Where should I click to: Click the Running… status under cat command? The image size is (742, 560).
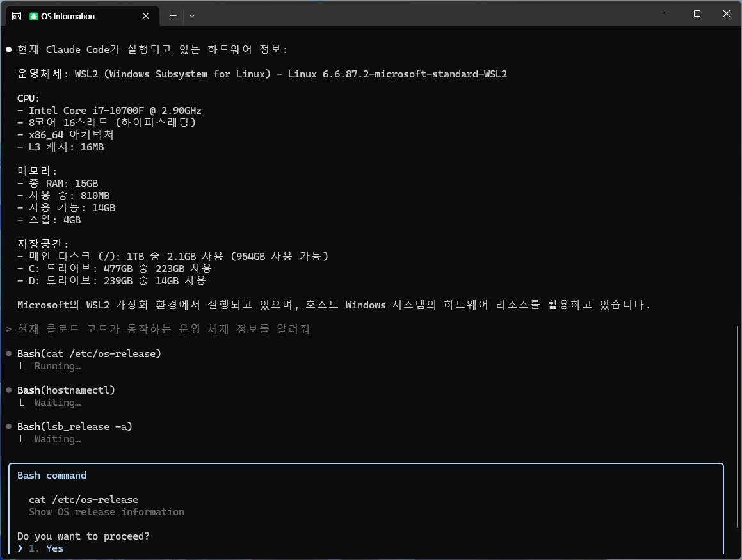(57, 366)
